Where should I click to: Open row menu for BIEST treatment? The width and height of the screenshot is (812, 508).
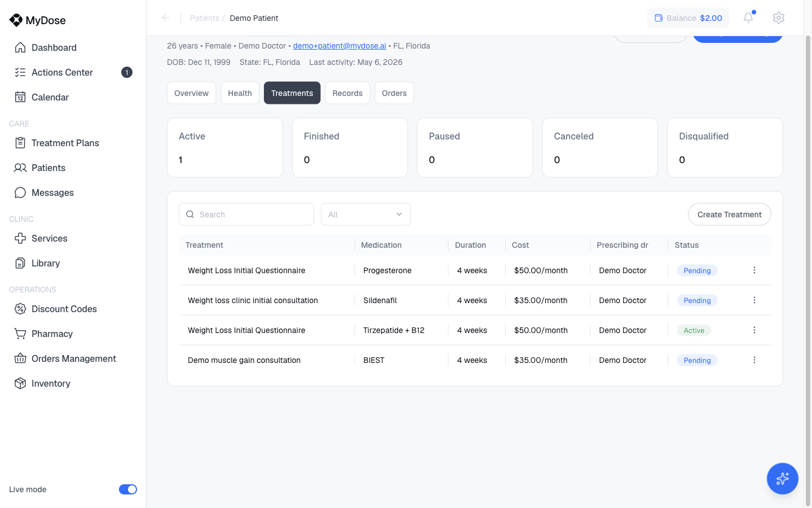[754, 360]
